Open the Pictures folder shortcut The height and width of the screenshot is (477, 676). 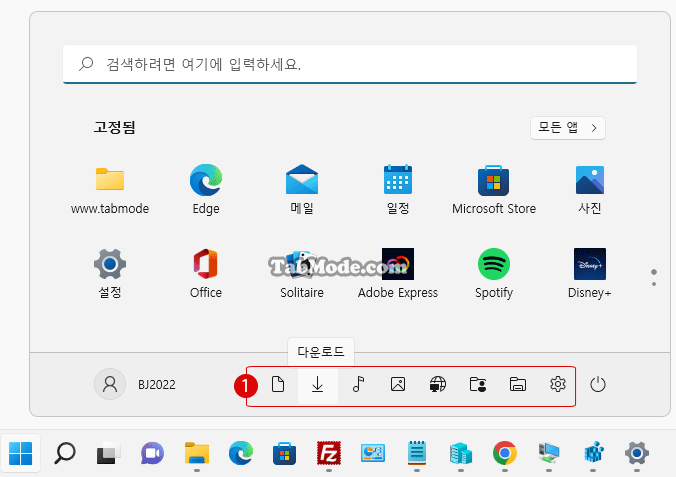[398, 384]
